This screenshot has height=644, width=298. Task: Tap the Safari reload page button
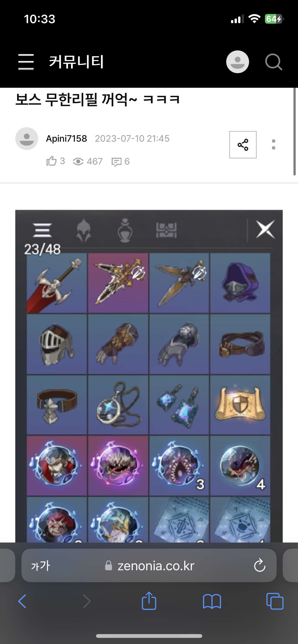point(260,566)
